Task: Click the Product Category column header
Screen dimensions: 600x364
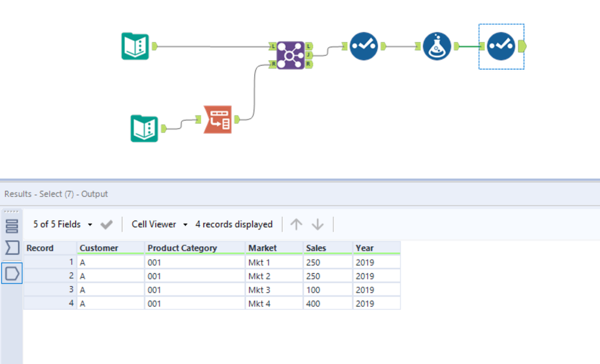Action: 195,248
